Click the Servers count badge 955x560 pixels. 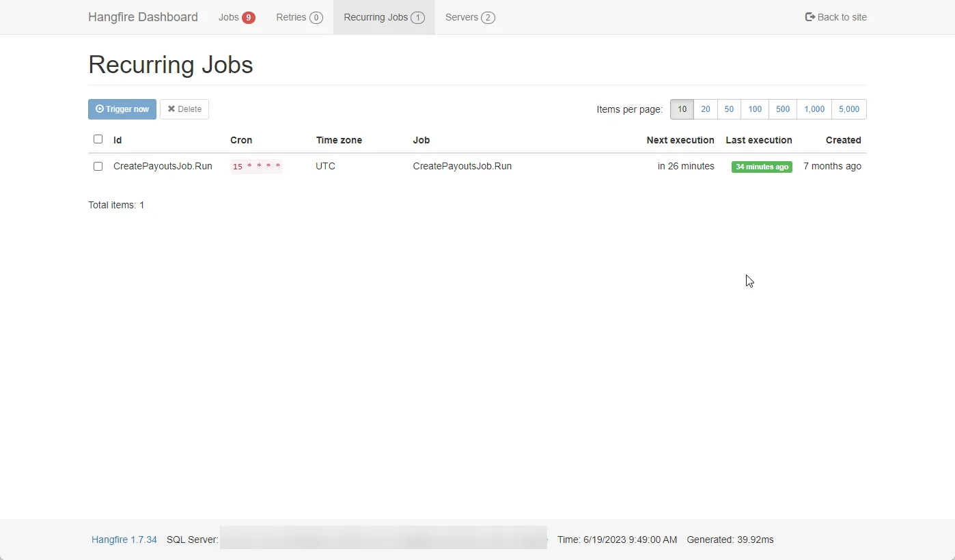click(x=488, y=18)
